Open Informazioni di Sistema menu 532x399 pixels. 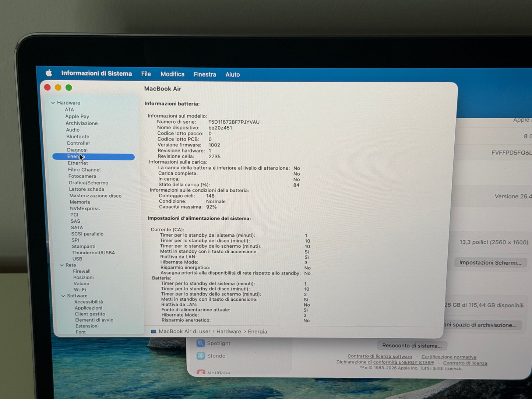click(96, 74)
